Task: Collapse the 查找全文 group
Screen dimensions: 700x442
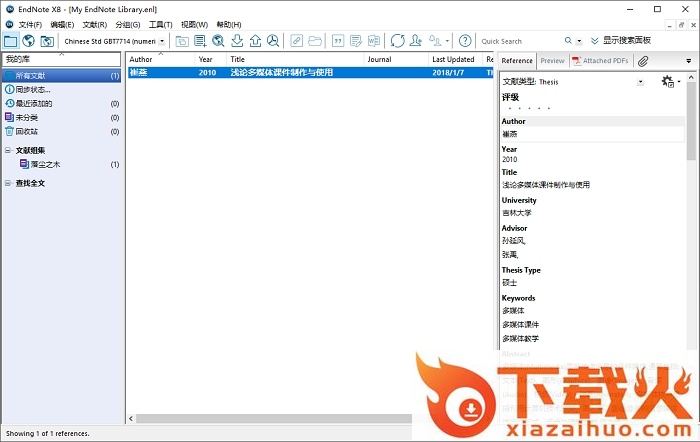Action: tap(8, 184)
